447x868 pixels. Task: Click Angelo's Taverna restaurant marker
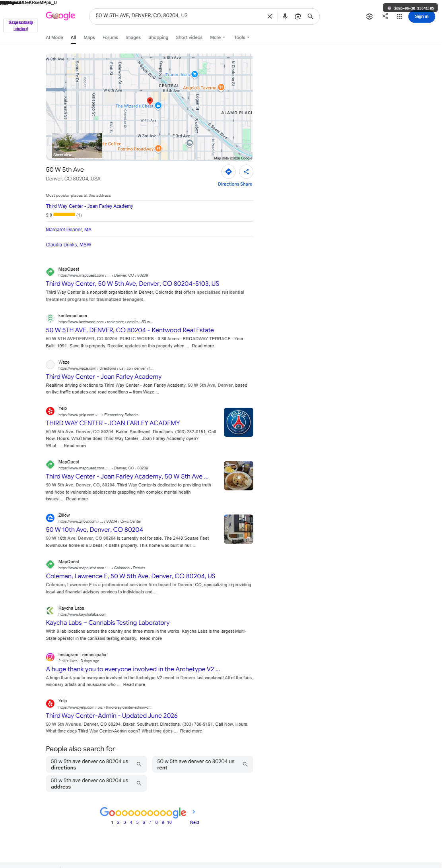221,87
